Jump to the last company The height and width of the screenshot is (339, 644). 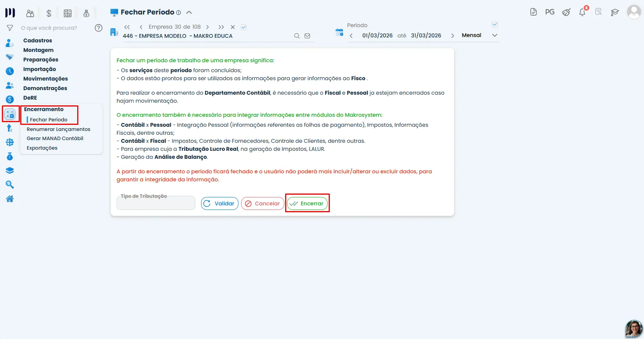click(x=221, y=27)
